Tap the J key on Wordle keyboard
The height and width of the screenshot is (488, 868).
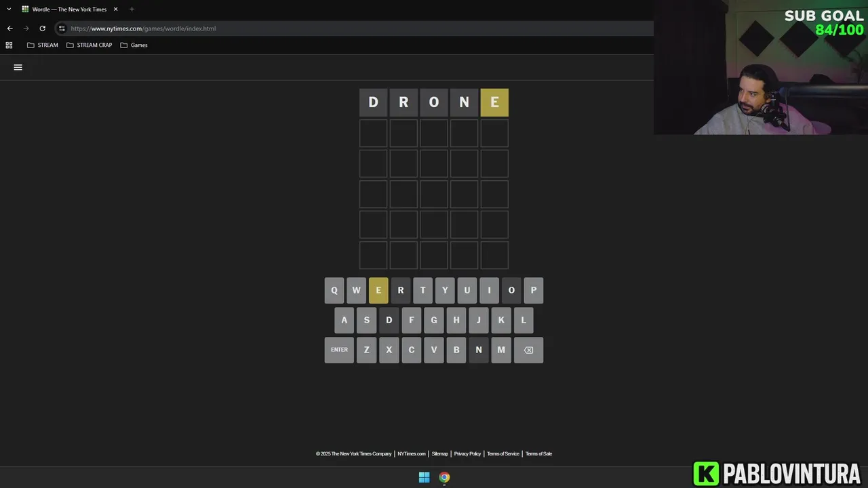[x=478, y=320]
